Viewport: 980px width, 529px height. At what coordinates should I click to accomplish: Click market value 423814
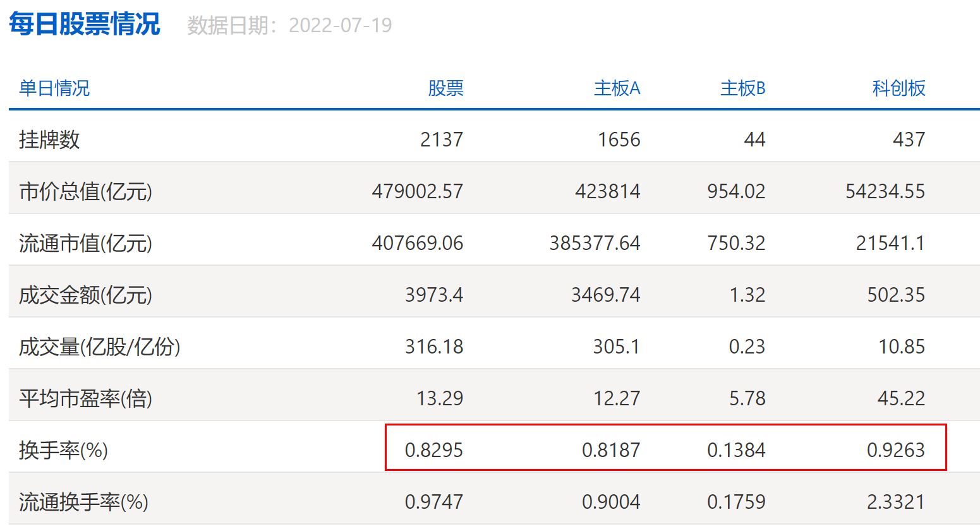coord(607,191)
